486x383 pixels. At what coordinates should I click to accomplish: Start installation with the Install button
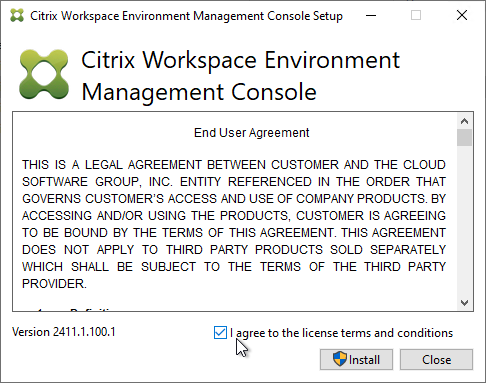[356, 359]
